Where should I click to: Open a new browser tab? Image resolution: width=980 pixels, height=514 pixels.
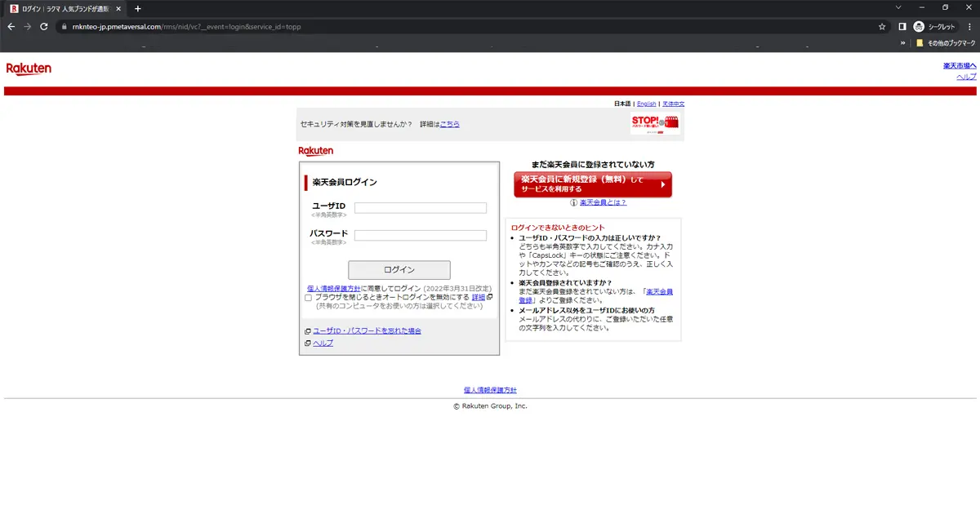point(137,8)
